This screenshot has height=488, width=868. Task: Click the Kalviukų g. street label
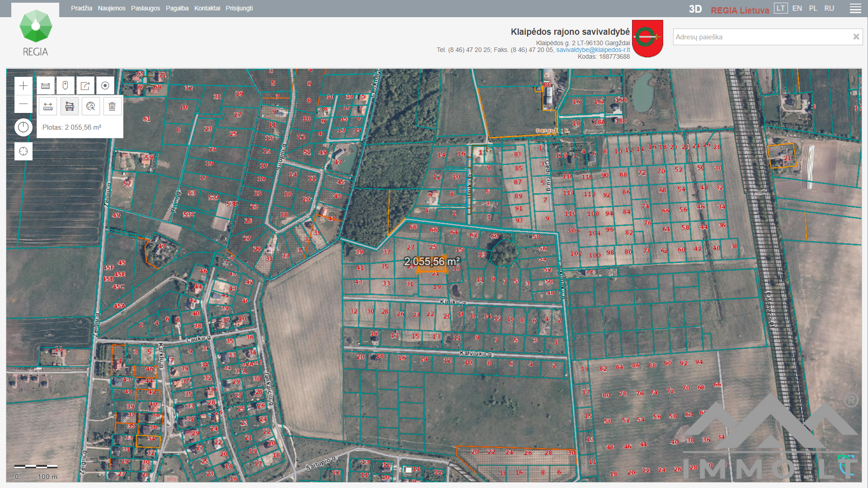pyautogui.click(x=476, y=354)
